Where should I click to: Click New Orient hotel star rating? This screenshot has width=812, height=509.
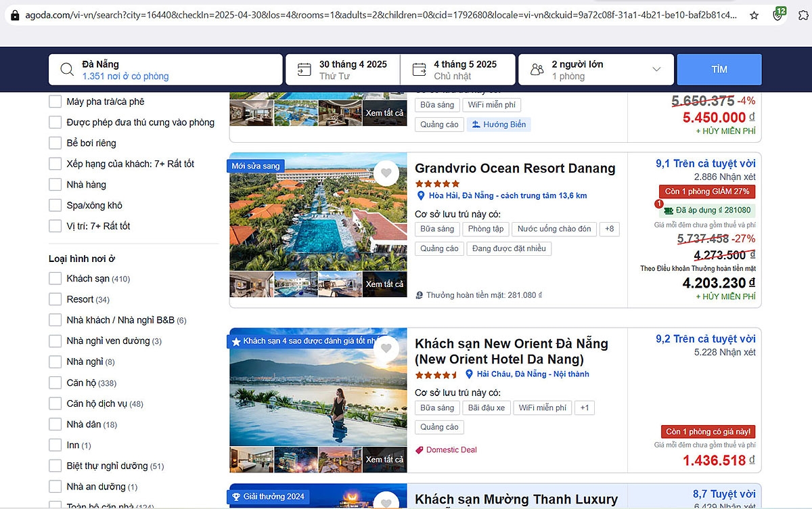436,374
